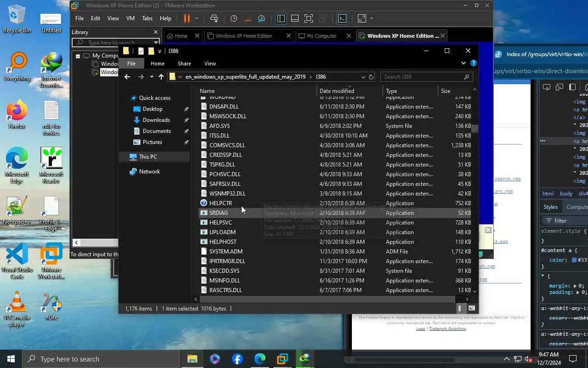Click the Properties quick access icon in Explorer
Image resolution: width=588 pixels, height=368 pixels.
pyautogui.click(x=141, y=51)
